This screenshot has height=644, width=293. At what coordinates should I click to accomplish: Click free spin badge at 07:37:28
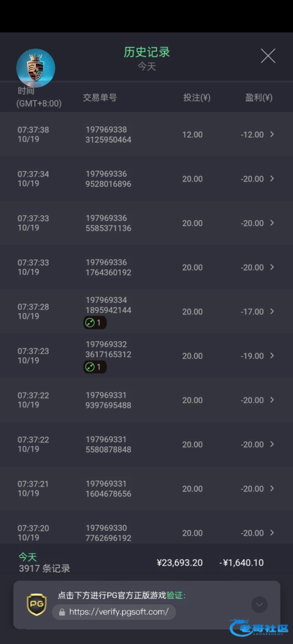coord(95,323)
